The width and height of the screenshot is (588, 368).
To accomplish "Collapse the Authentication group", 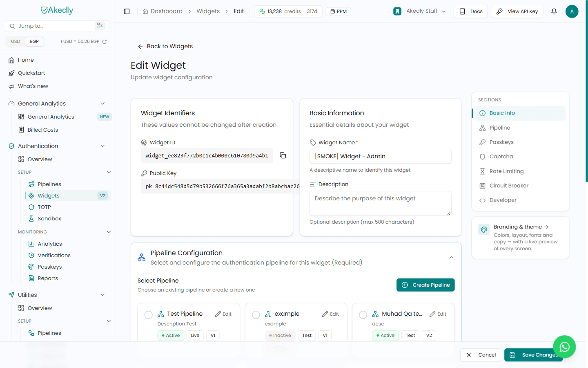I will tap(102, 146).
